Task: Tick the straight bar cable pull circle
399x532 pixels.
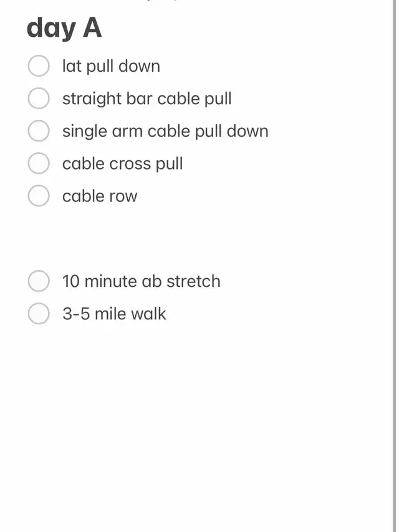Action: (x=39, y=99)
